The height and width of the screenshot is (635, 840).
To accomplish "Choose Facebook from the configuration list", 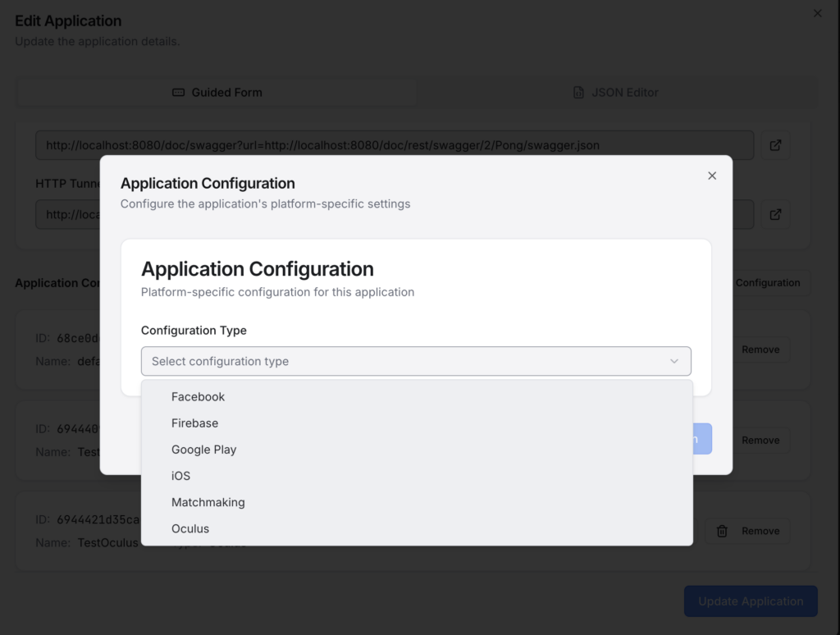I will [x=198, y=397].
